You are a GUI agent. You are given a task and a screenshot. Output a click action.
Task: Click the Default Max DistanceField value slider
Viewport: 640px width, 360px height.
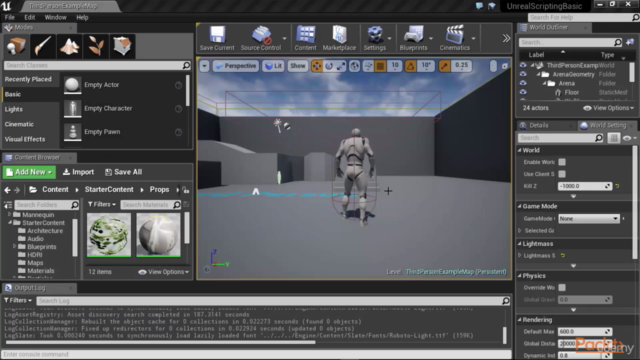click(584, 332)
